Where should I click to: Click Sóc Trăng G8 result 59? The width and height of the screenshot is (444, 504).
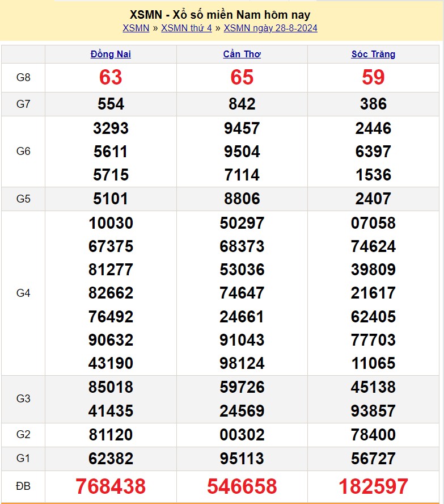[373, 78]
